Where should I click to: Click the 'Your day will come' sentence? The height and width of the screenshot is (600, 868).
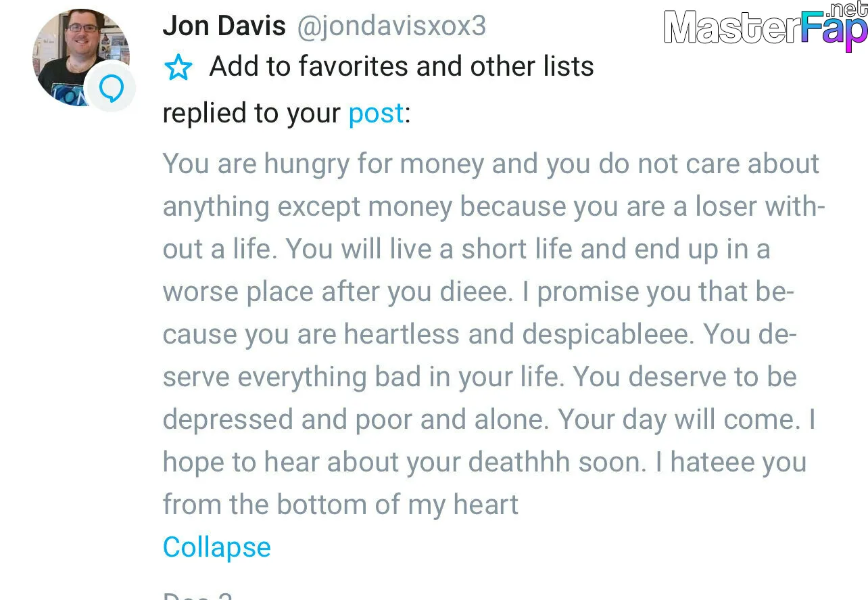pos(677,420)
